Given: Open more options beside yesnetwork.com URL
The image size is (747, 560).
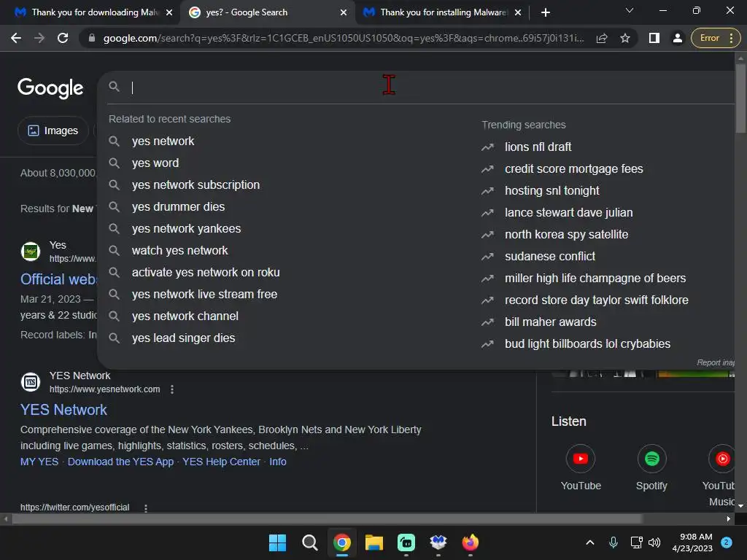Looking at the screenshot, I should (172, 389).
